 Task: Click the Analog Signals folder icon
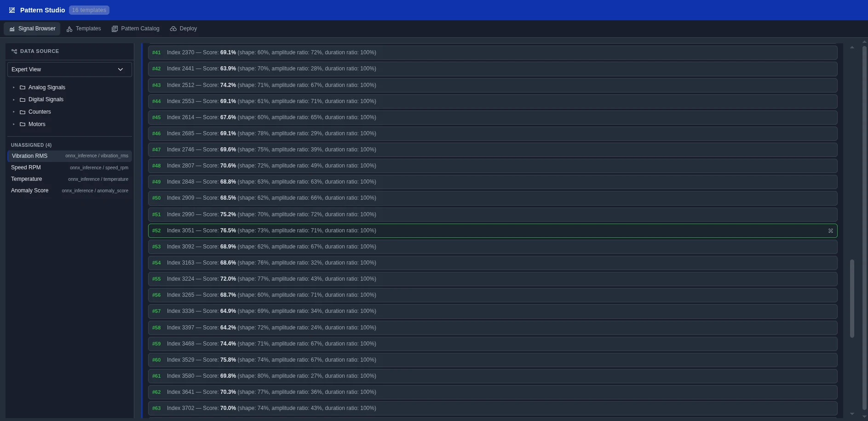tap(23, 87)
